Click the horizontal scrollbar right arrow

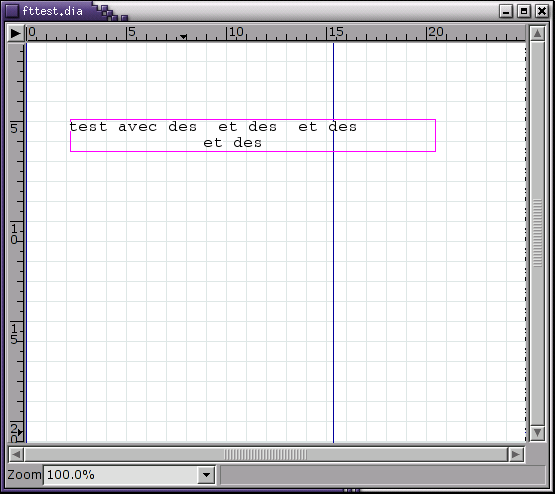pyautogui.click(x=516, y=454)
